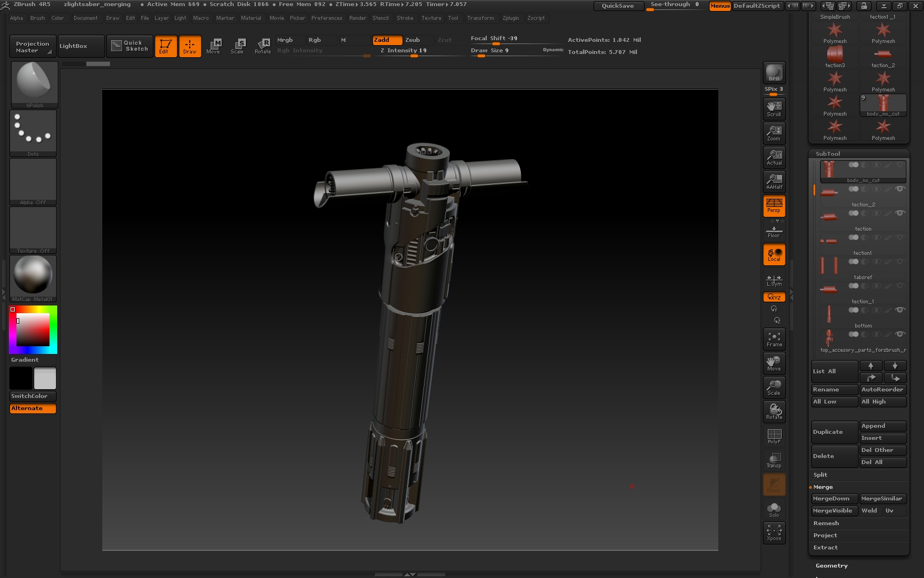
Task: Expand the Split section
Action: [820, 475]
